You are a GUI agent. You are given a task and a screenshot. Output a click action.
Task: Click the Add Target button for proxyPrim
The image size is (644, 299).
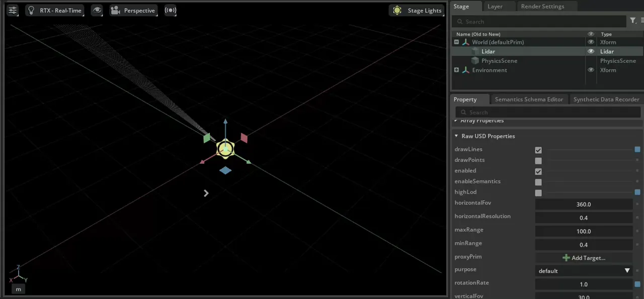(584, 258)
